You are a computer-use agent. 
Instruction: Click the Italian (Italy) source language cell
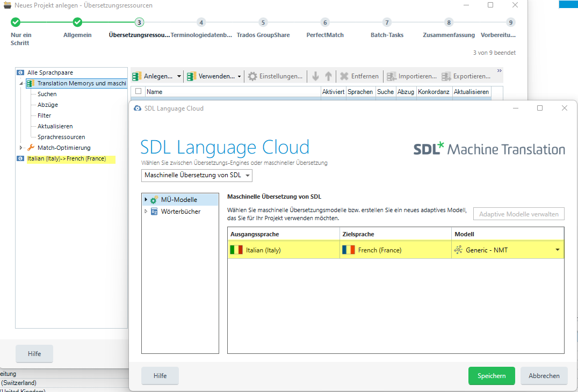[284, 250]
